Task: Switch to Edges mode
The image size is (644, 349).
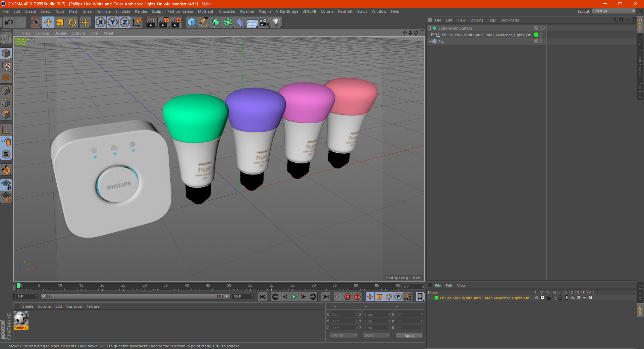Action: pyautogui.click(x=6, y=102)
